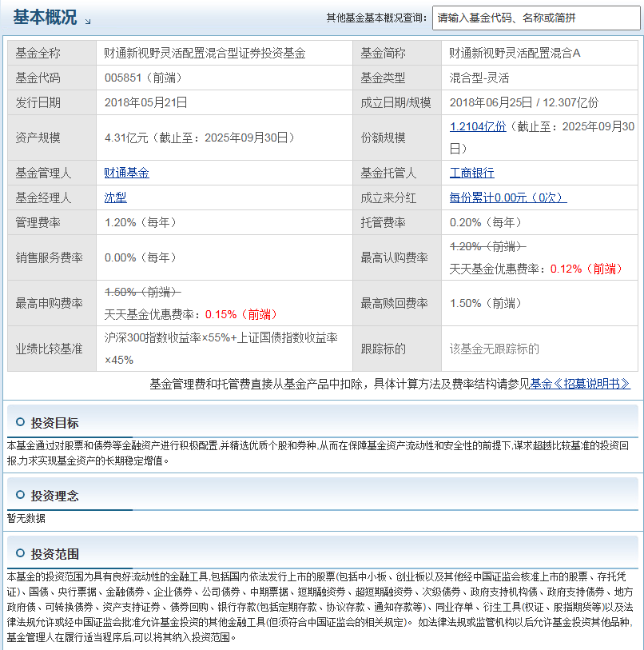Image resolution: width=644 pixels, height=650 pixels.
Task: Click the 跟踪标的 row label
Action: 383,349
